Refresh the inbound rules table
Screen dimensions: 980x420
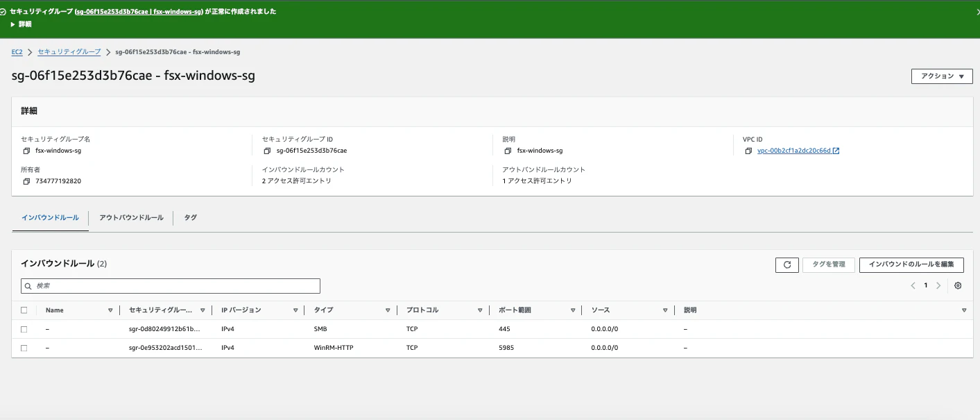tap(786, 264)
